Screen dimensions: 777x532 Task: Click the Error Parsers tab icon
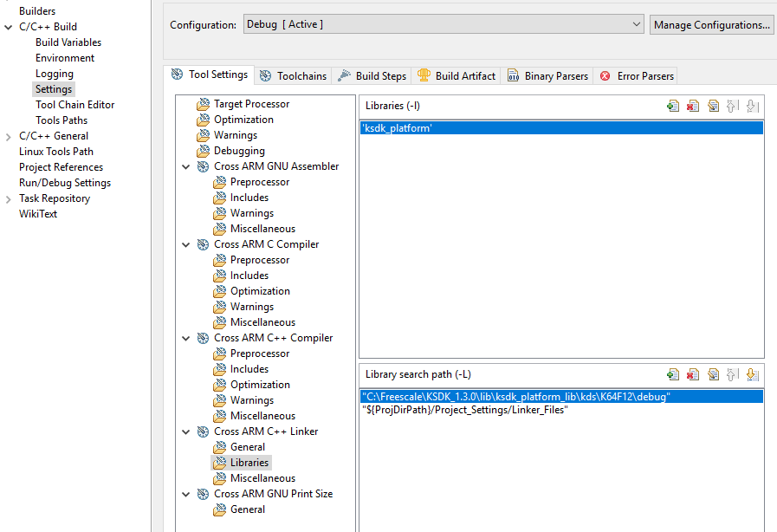pos(605,76)
